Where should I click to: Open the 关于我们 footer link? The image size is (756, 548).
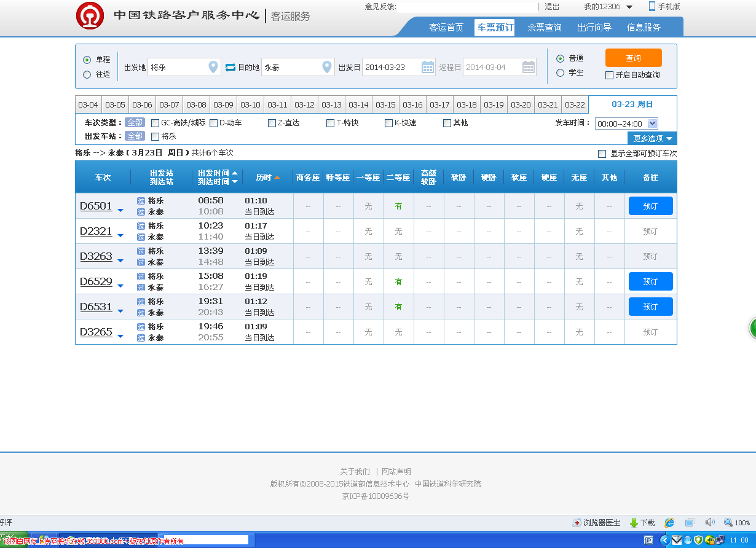(355, 472)
